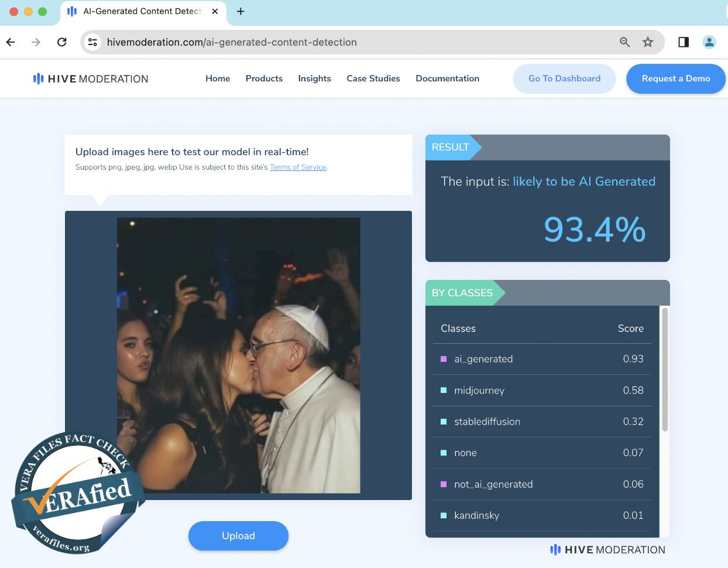Reload the page with the refresh icon
Viewport: 728px width, 568px height.
click(61, 42)
